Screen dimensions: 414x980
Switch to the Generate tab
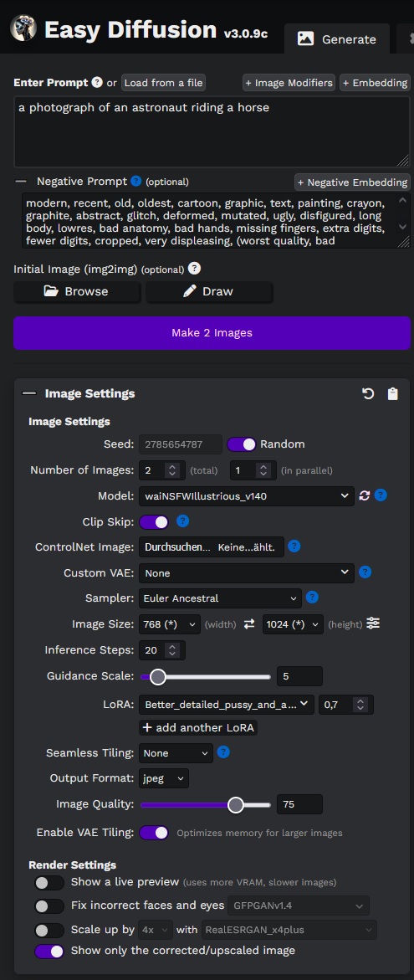(337, 38)
